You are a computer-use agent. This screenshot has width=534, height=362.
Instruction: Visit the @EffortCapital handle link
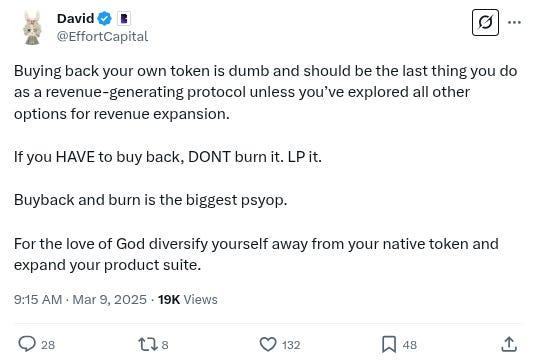point(102,36)
